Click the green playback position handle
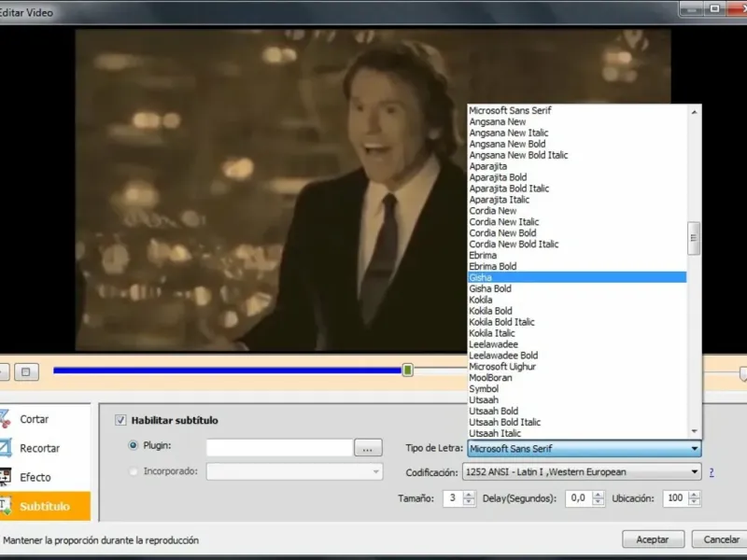This screenshot has height=560, width=747. click(x=408, y=371)
